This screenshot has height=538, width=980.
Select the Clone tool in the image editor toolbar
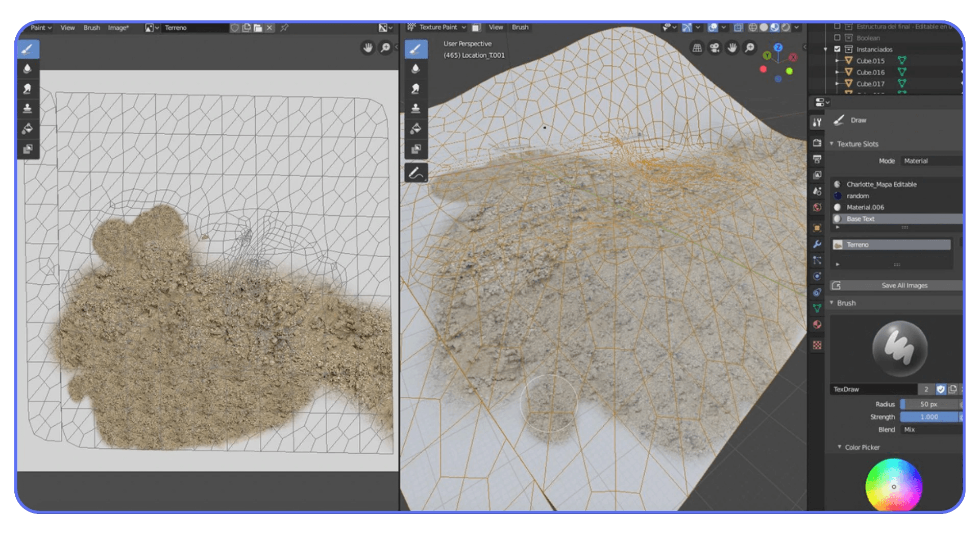coord(28,108)
